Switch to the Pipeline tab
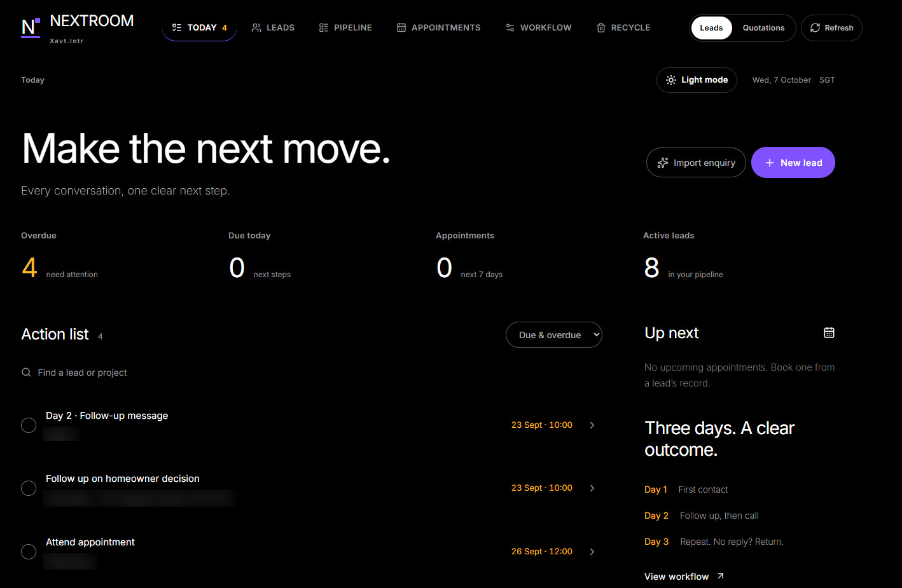This screenshot has width=902, height=588. 345,28
